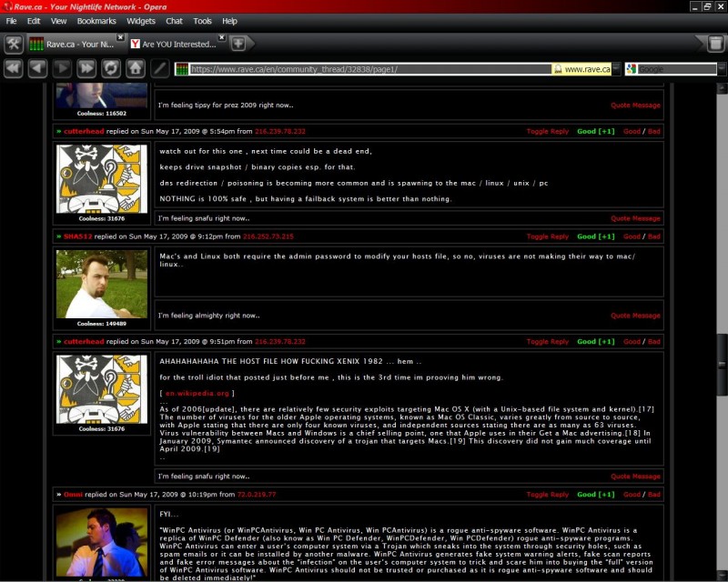Screen dimensions: 728x582
Task: Go back with the Back arrow button
Action: [x=37, y=69]
